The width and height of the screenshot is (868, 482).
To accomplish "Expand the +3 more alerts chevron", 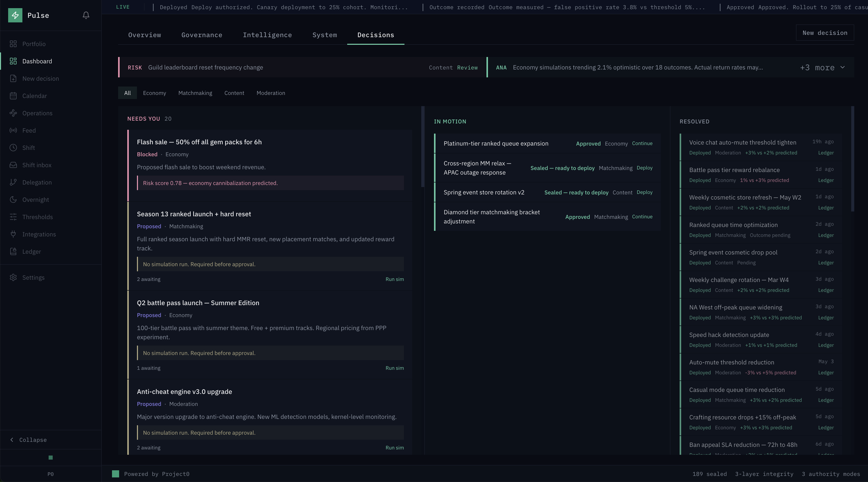I will pyautogui.click(x=843, y=67).
